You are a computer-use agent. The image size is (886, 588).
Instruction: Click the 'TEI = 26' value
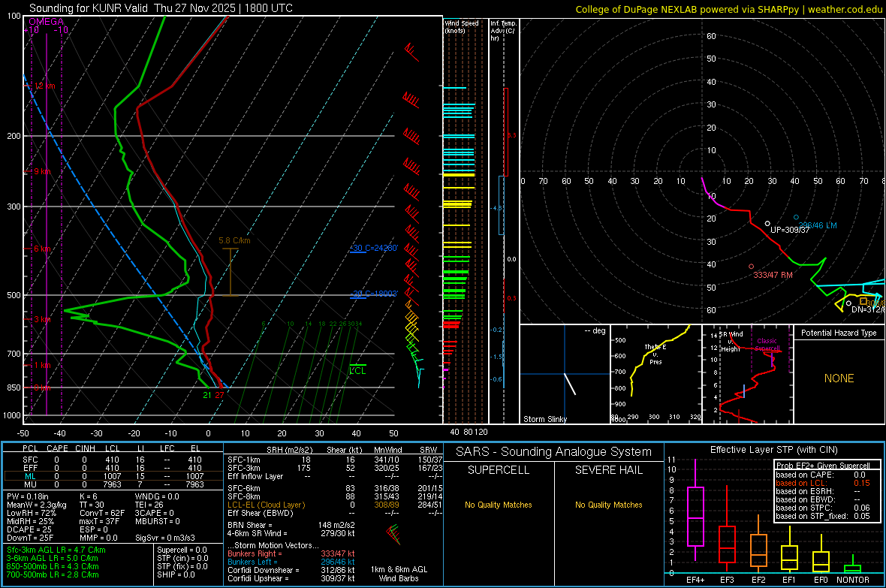(x=149, y=505)
